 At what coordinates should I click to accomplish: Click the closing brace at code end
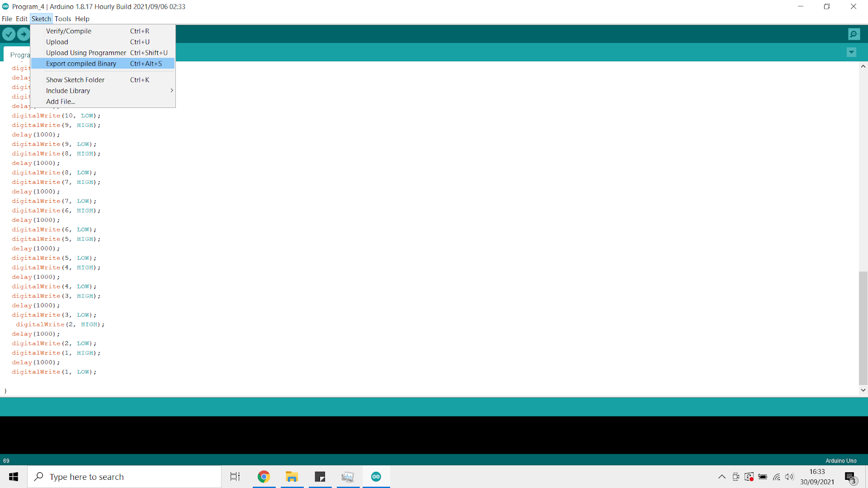[x=5, y=391]
